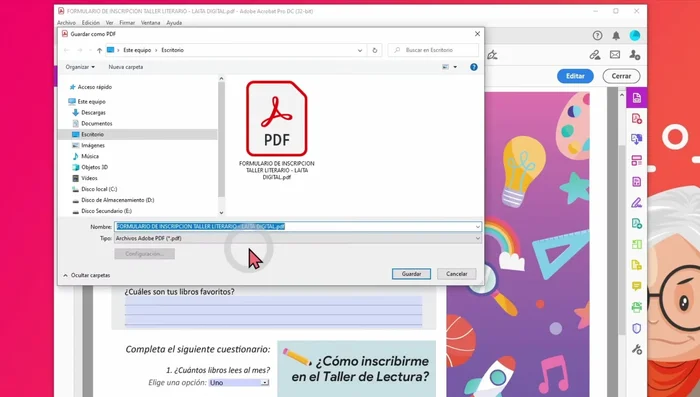Viewport: 700px width, 397px height.
Task: Close the Guardar como PDF dialog
Action: click(477, 34)
